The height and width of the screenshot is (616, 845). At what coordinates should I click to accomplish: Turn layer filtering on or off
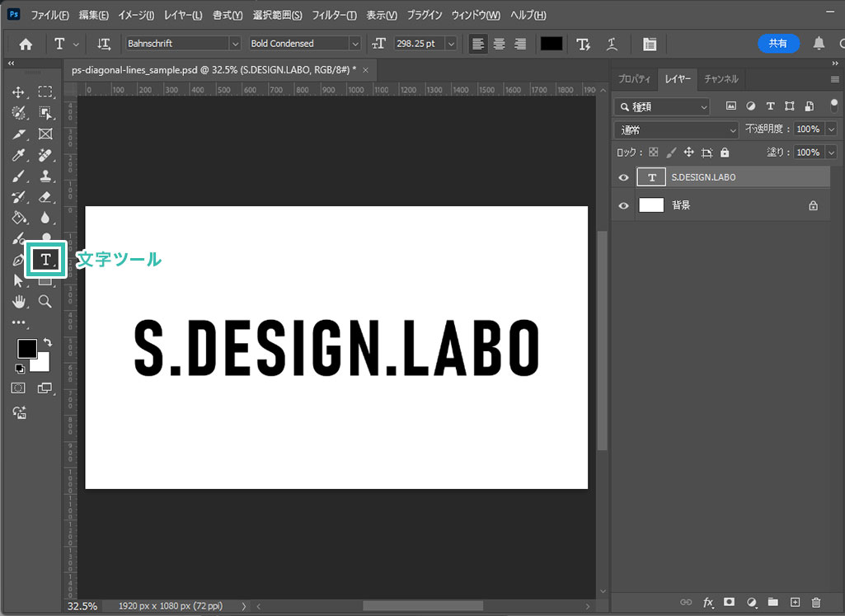pos(833,105)
